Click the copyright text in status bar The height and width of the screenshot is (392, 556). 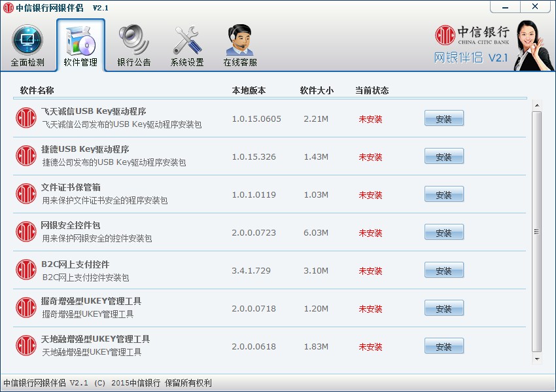(107, 383)
